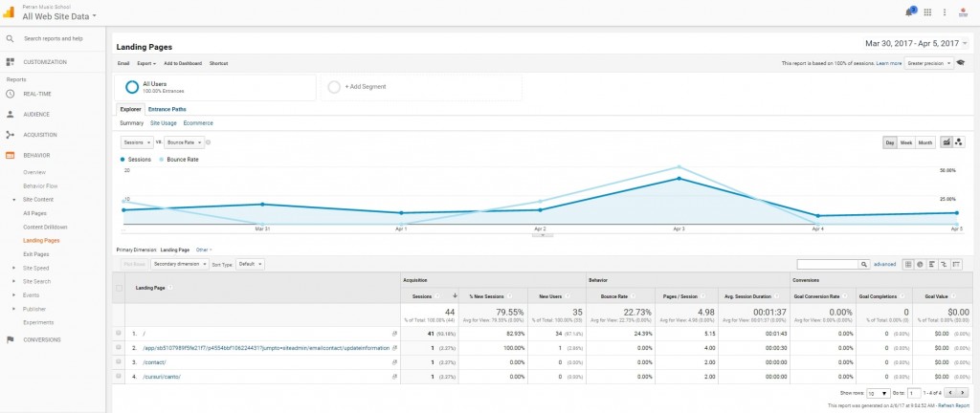Open the Bounce Rate metric dropdown
Viewport: 980px width, 413px height.
(x=185, y=142)
